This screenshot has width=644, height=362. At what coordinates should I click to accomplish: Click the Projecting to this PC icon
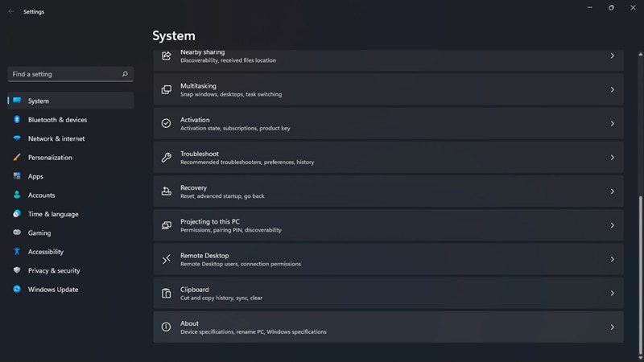click(166, 225)
